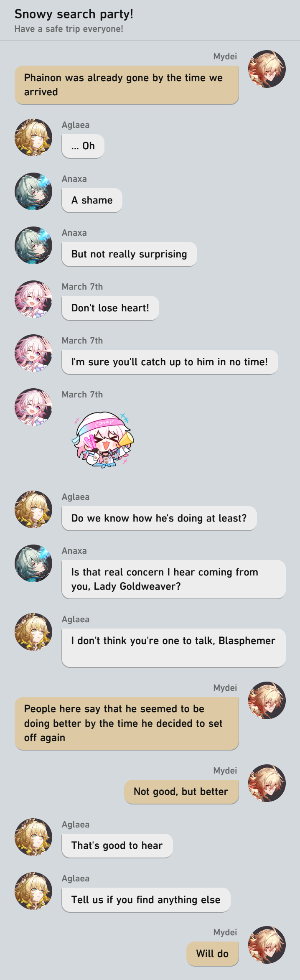Select 'I'm sure you'll catch up' message
This screenshot has height=980, width=300.
(170, 362)
